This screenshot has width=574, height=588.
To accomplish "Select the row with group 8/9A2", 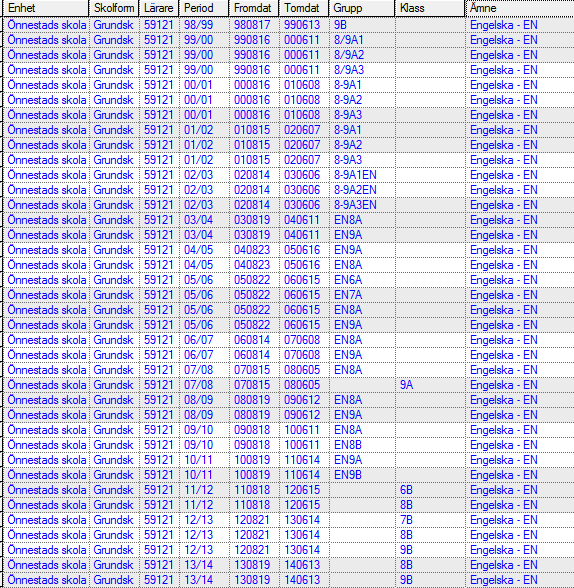I will click(x=288, y=55).
